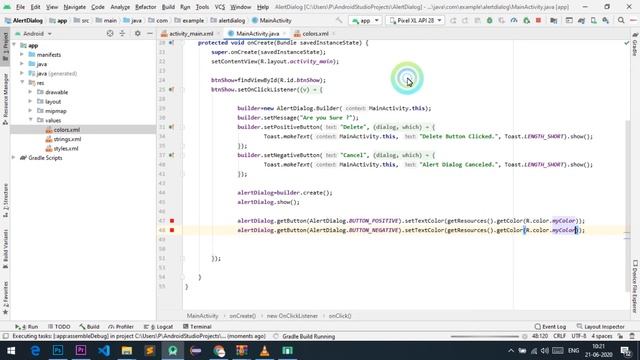Toggle the Project tool window side tab
The width and height of the screenshot is (640, 360).
pyautogui.click(x=5, y=47)
